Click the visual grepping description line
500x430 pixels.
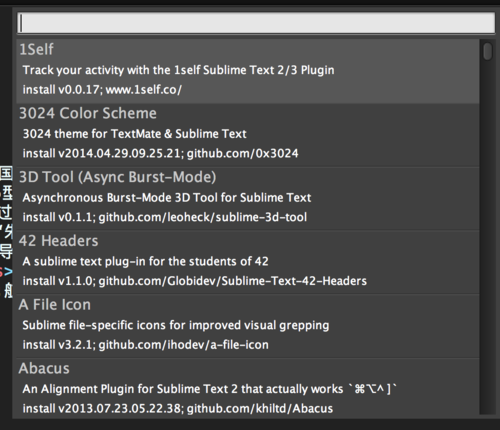point(176,325)
